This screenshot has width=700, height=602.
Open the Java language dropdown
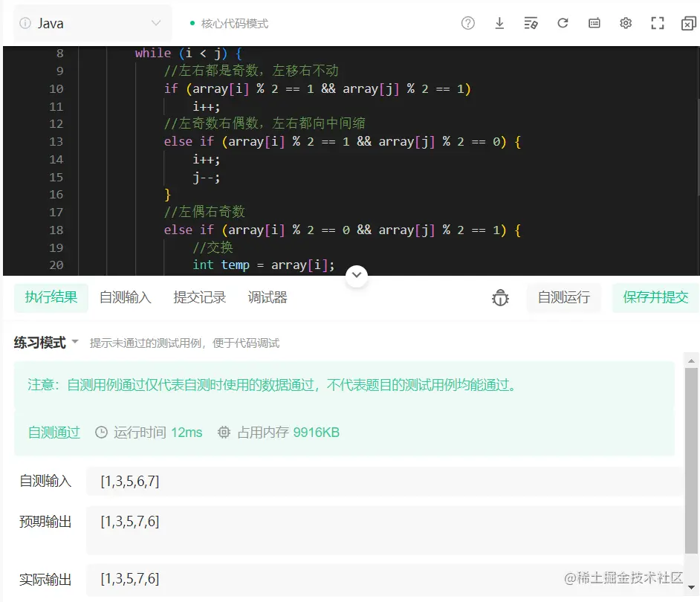tap(93, 23)
